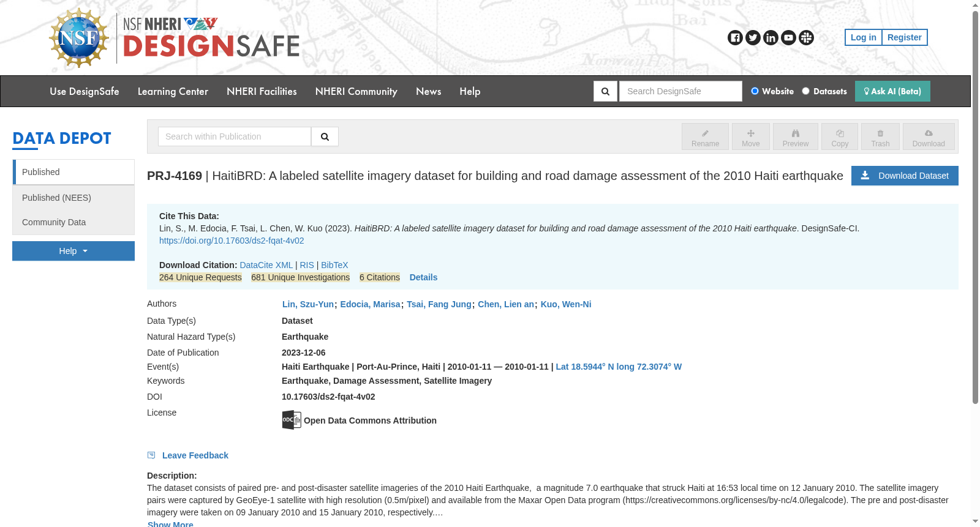Click the NHERI DesignSafe logo

211,38
